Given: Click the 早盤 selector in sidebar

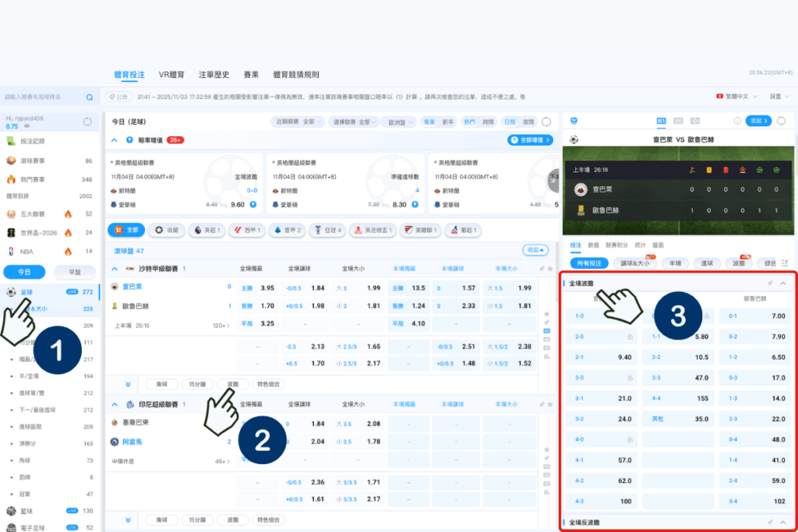Looking at the screenshot, I should tap(75, 272).
